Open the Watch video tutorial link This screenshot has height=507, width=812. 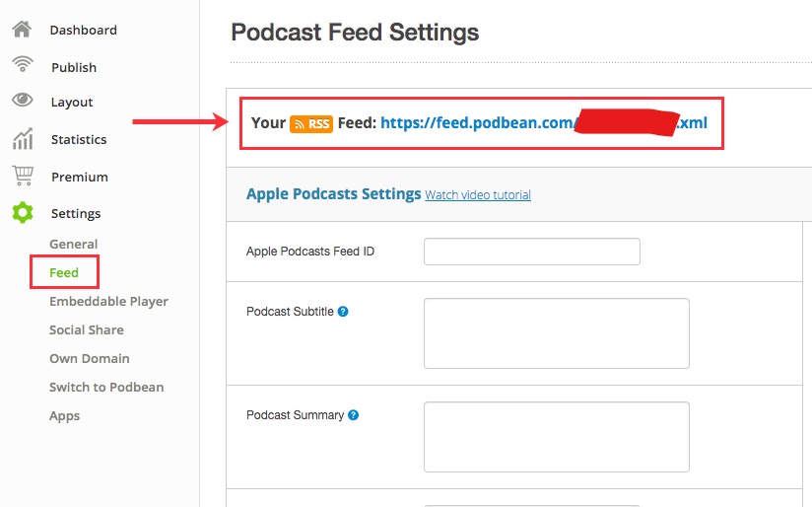478,195
